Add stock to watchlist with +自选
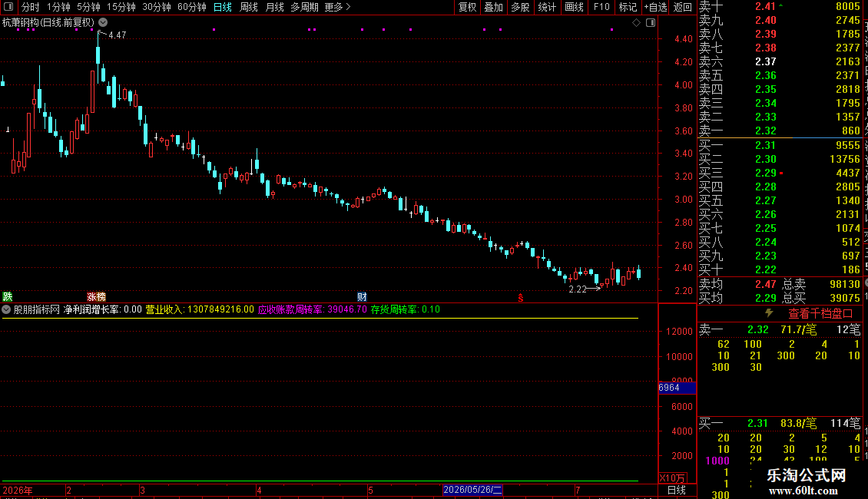The image size is (868, 499). 655,7
